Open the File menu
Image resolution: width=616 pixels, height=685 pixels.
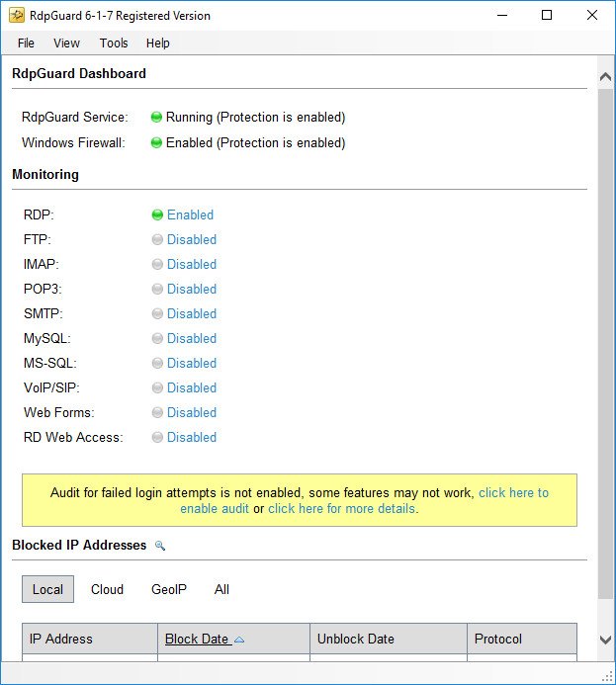click(x=26, y=43)
